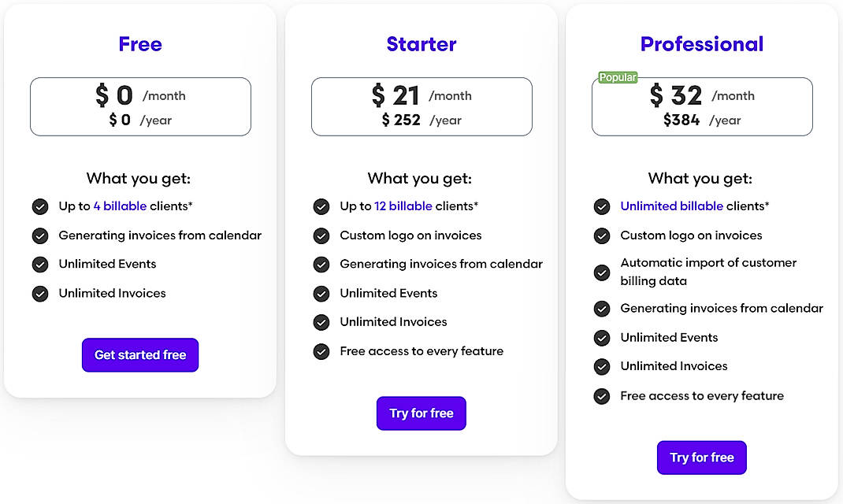Select the 'Free' plan heading
843x504 pixels.
(x=139, y=44)
